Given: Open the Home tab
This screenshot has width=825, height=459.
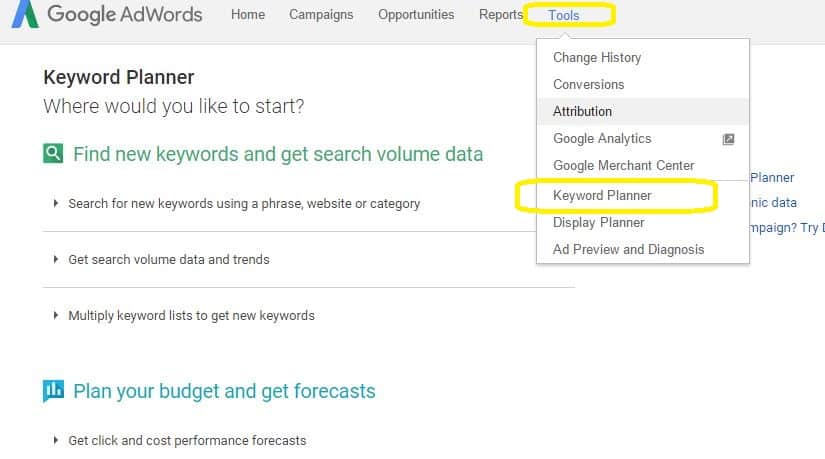Looking at the screenshot, I should pyautogui.click(x=248, y=15).
